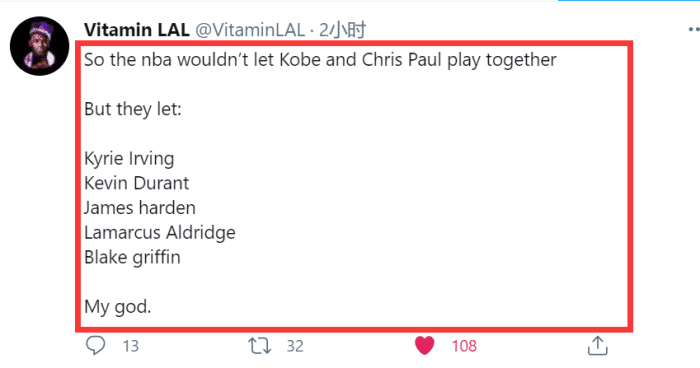
Task: Click the "My god." closing line
Action: coord(118,307)
